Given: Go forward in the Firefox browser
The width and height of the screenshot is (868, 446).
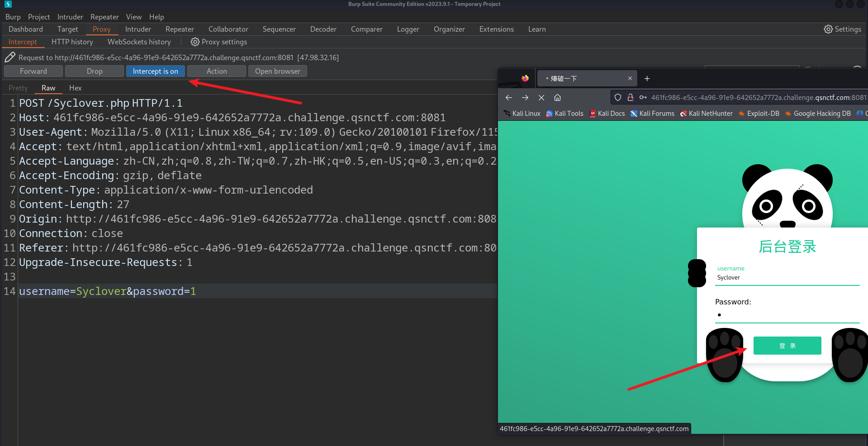Looking at the screenshot, I should [525, 97].
